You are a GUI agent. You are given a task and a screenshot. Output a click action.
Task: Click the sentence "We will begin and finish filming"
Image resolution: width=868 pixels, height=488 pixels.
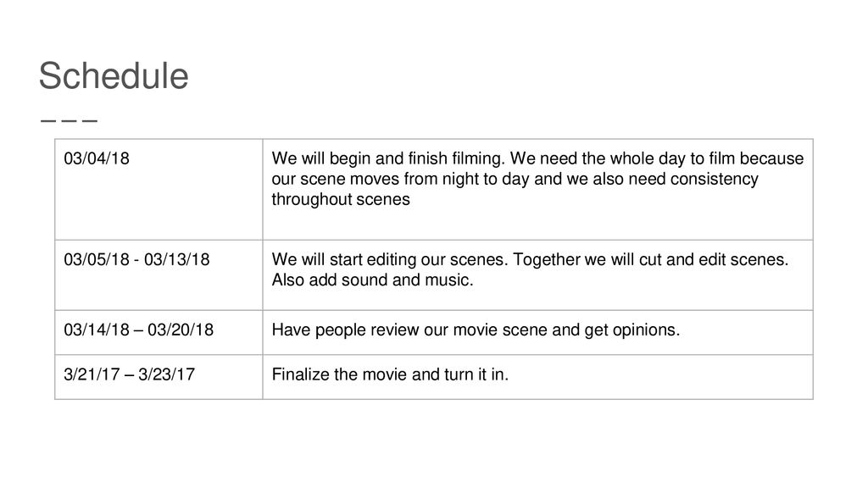388,158
